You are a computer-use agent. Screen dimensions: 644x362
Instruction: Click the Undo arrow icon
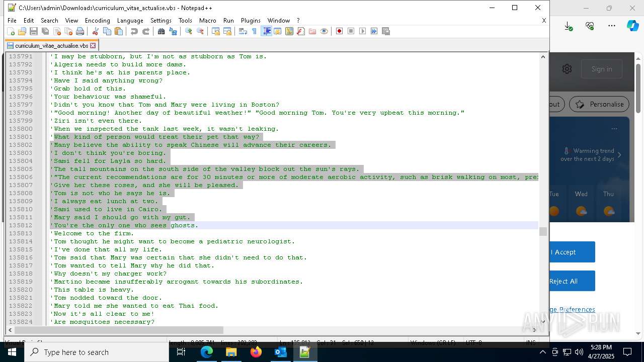tap(134, 31)
